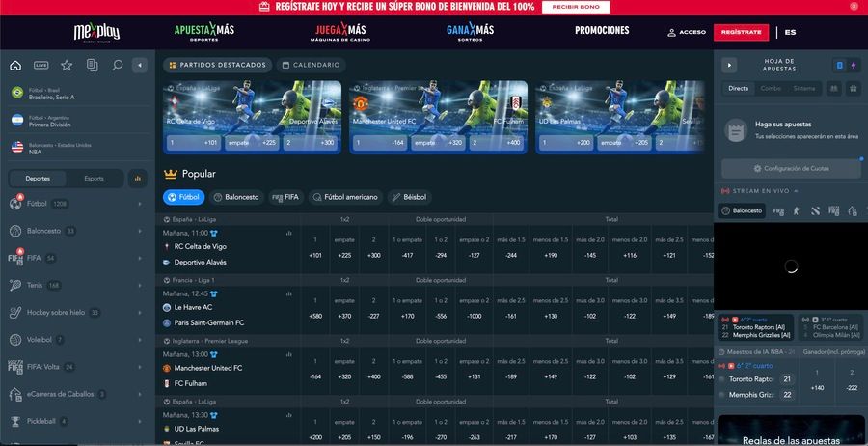Expand the bet slip play arrow
Viewport: 868px width, 446px height.
(729, 66)
